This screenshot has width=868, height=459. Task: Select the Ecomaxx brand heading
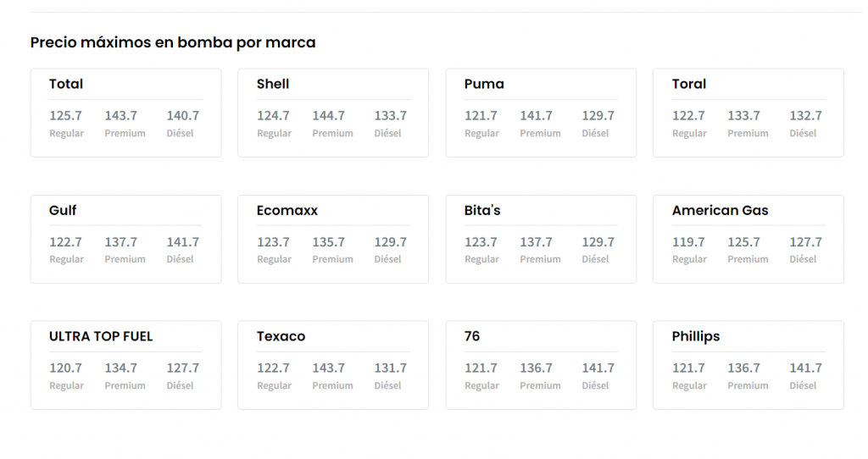point(287,210)
